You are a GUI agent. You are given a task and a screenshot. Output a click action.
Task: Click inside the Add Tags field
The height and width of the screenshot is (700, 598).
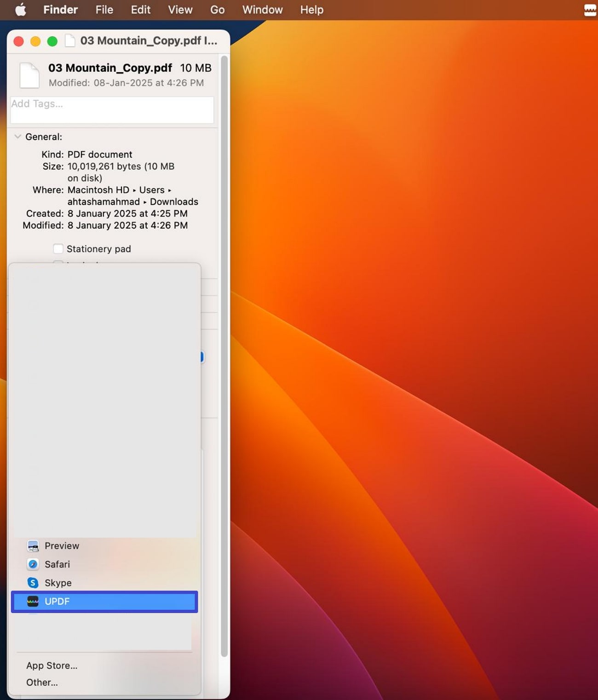111,109
